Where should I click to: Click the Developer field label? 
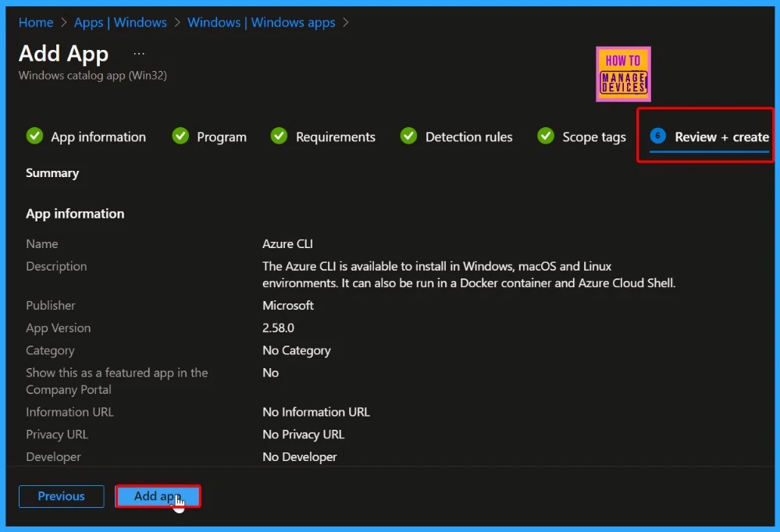[53, 457]
